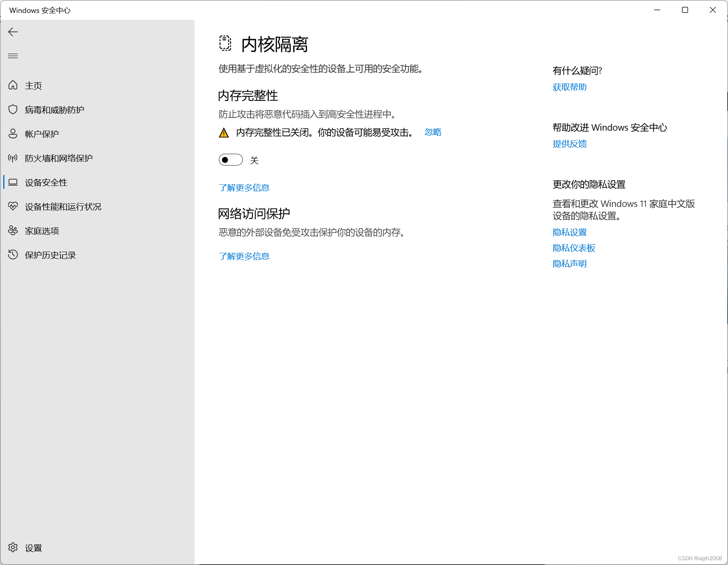Select 设备安全性 device icon in sidebar
Screen dimensions: 728x565
click(x=13, y=182)
